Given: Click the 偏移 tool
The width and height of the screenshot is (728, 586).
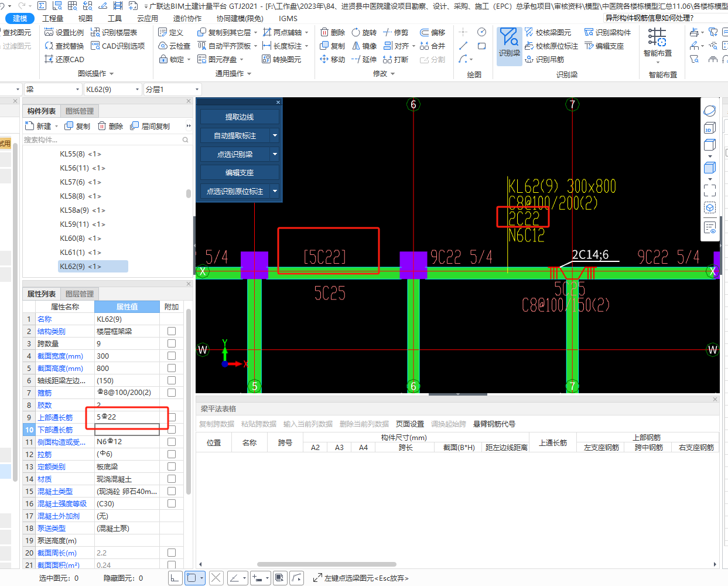Looking at the screenshot, I should (432, 32).
